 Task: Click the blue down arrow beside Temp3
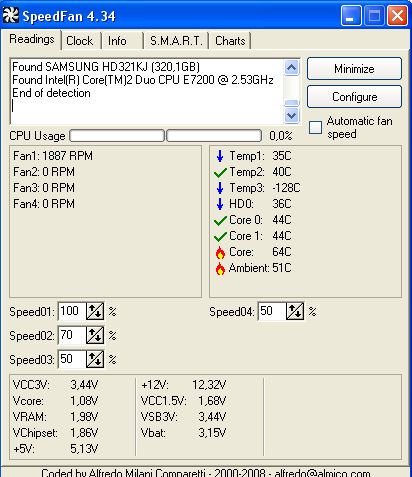tap(220, 188)
